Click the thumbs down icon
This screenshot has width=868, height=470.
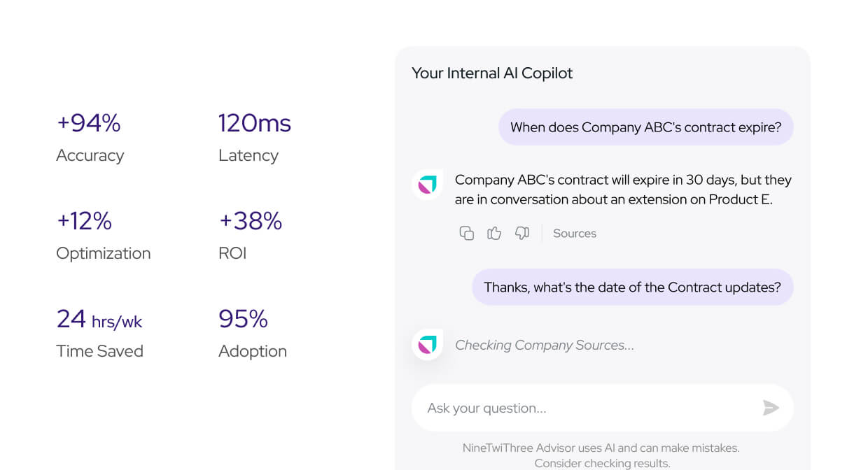(522, 234)
